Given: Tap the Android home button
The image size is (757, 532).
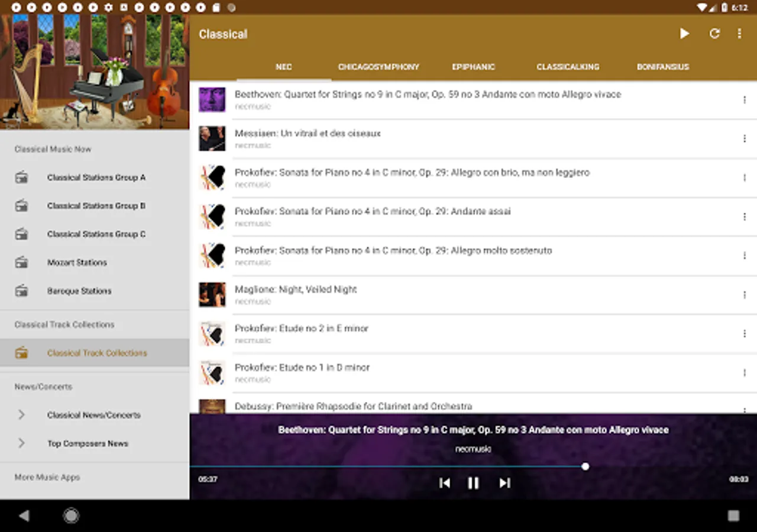Looking at the screenshot, I should tap(71, 516).
